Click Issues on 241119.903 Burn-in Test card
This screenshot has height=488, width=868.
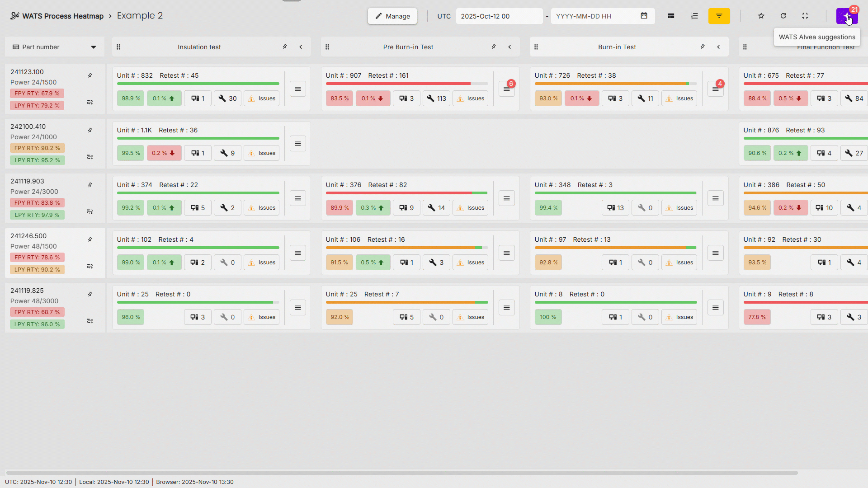click(x=679, y=208)
